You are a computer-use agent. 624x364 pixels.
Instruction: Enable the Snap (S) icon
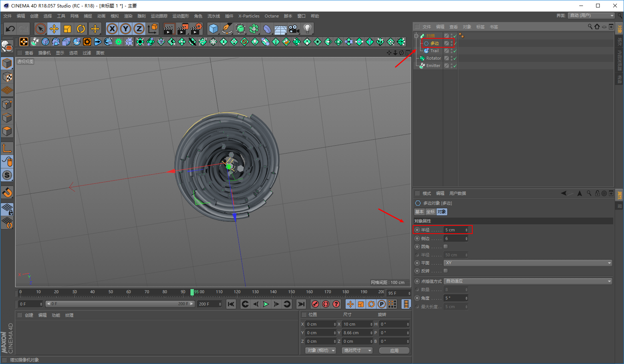7,175
